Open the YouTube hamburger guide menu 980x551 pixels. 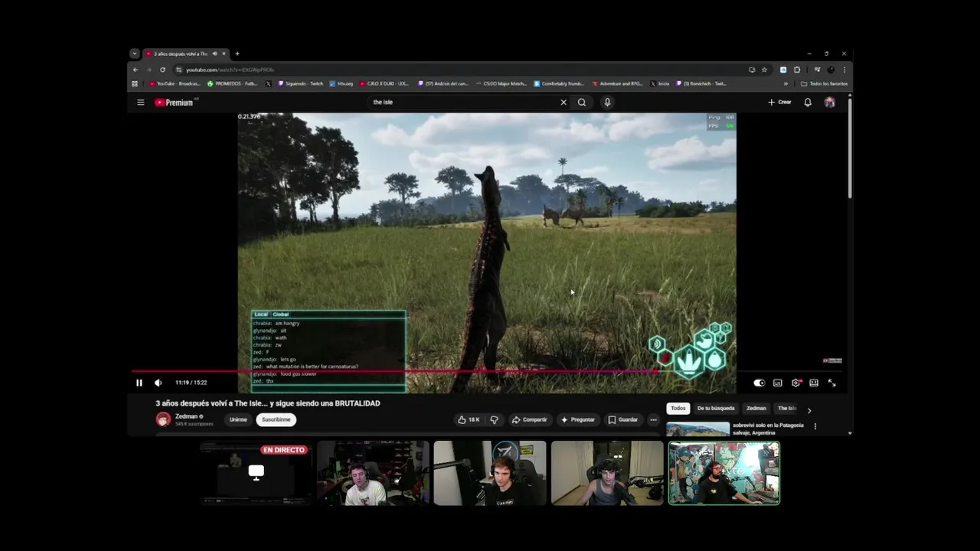(141, 102)
